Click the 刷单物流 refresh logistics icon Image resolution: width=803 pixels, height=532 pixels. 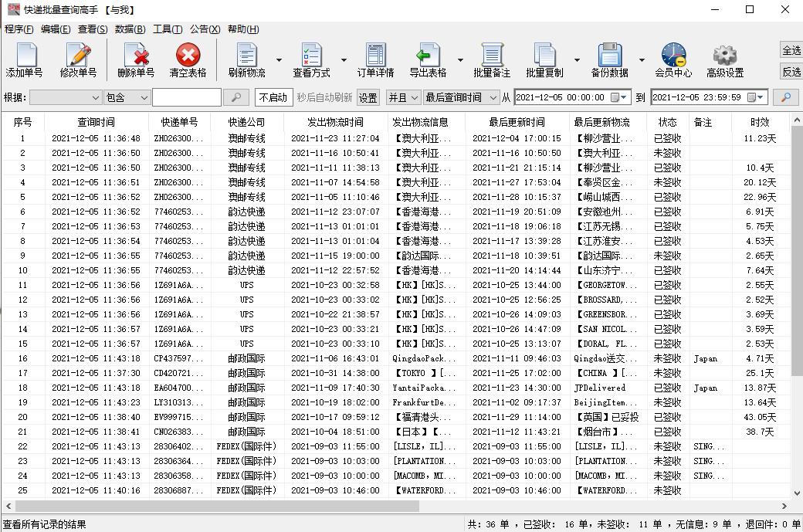[246, 59]
